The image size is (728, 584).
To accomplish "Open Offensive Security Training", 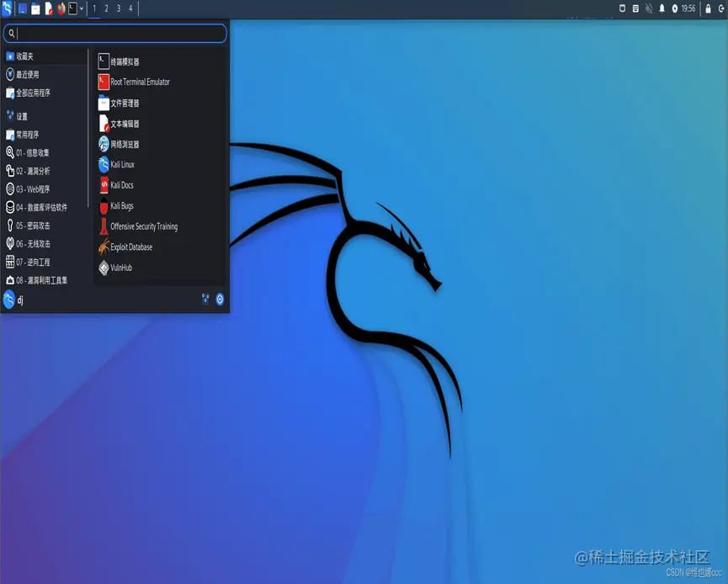I will coord(159,226).
